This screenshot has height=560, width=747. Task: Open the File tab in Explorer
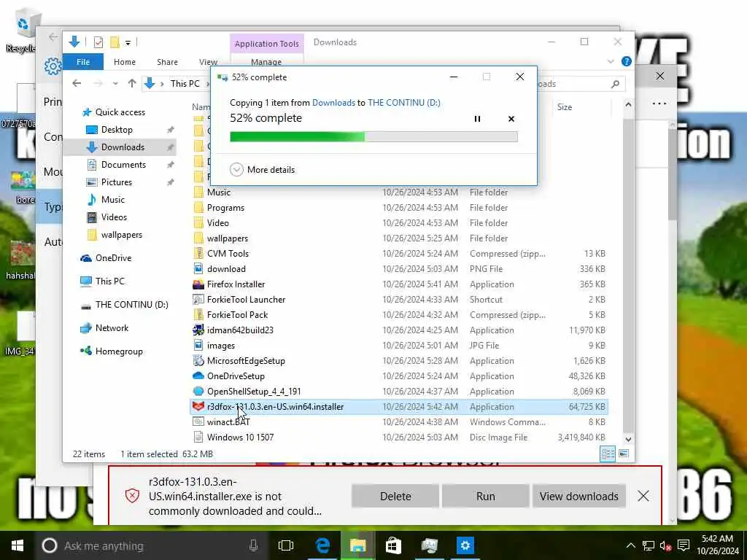point(83,62)
